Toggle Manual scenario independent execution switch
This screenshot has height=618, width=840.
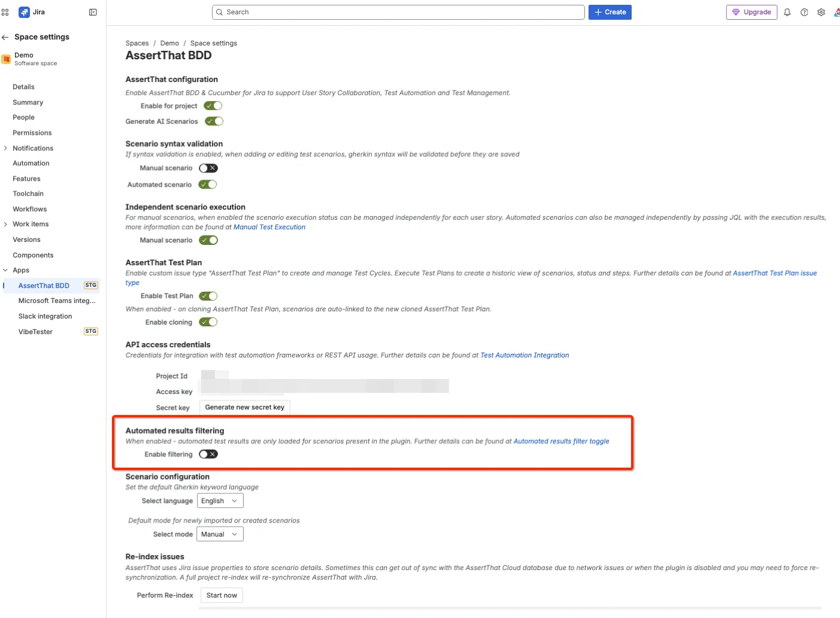[208, 240]
